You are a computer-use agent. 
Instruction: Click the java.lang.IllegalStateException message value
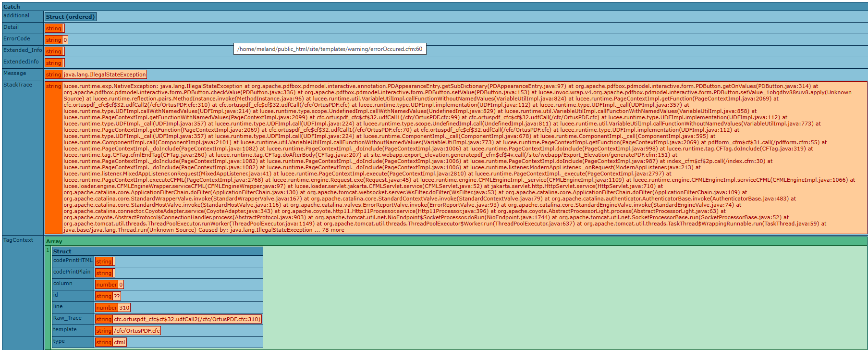tap(104, 75)
